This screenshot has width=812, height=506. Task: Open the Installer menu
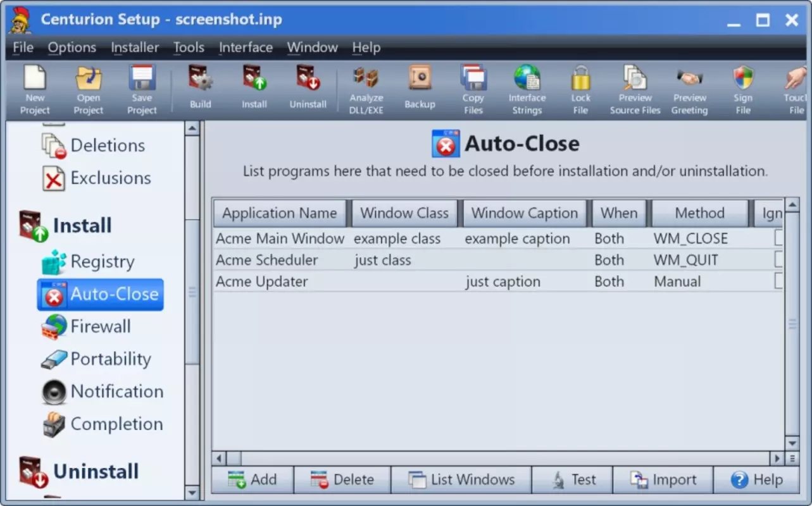(x=135, y=47)
